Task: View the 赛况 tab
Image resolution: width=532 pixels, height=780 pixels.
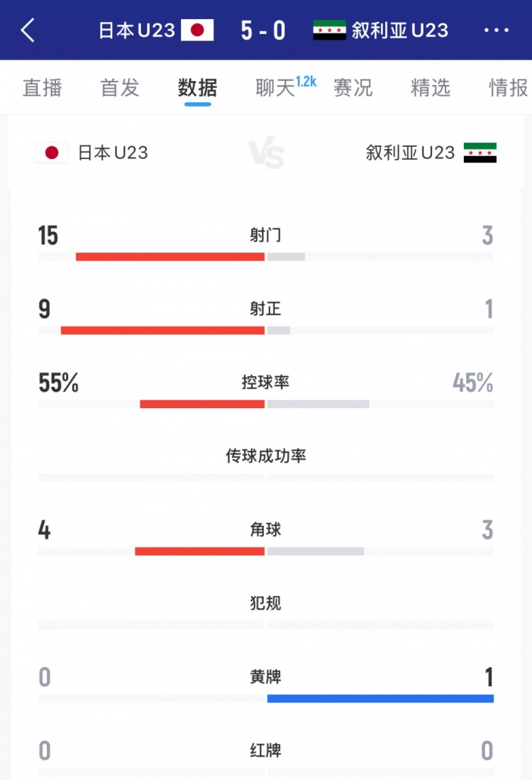Action: click(x=353, y=88)
